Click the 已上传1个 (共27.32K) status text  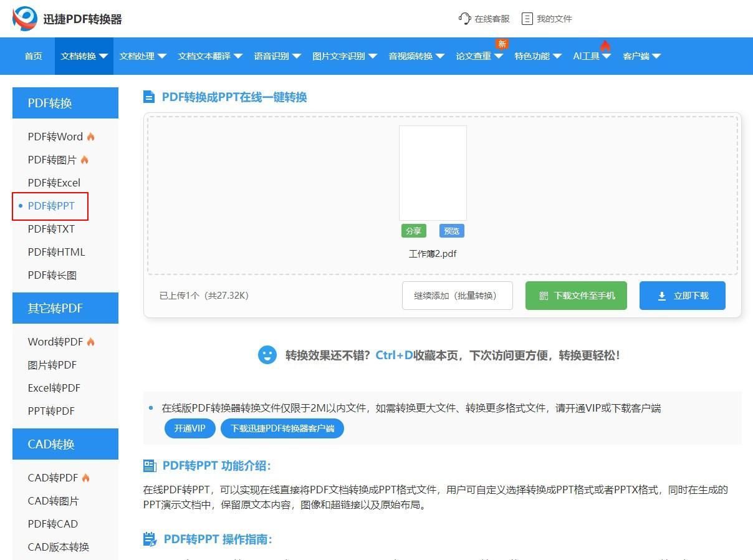(204, 296)
